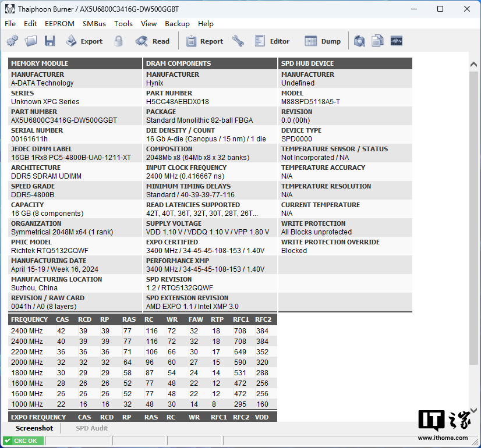Expand the Backup menu
The width and height of the screenshot is (481, 448).
point(177,24)
